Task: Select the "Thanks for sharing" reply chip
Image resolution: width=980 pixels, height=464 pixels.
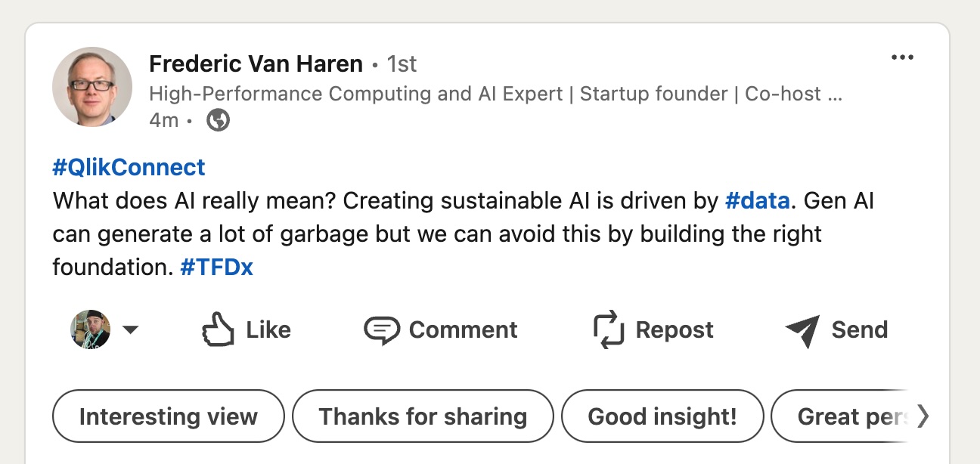Action: pyautogui.click(x=423, y=416)
